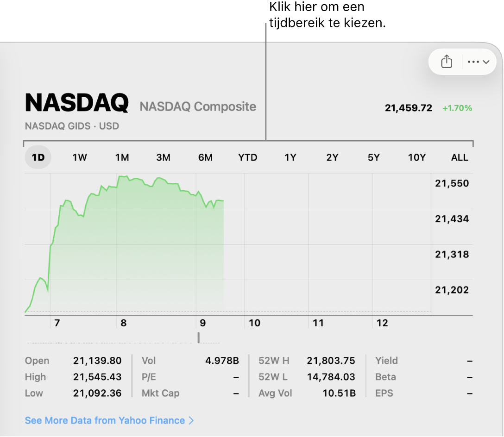The width and height of the screenshot is (504, 437).
Task: Select the 1Y time range
Action: (290, 157)
